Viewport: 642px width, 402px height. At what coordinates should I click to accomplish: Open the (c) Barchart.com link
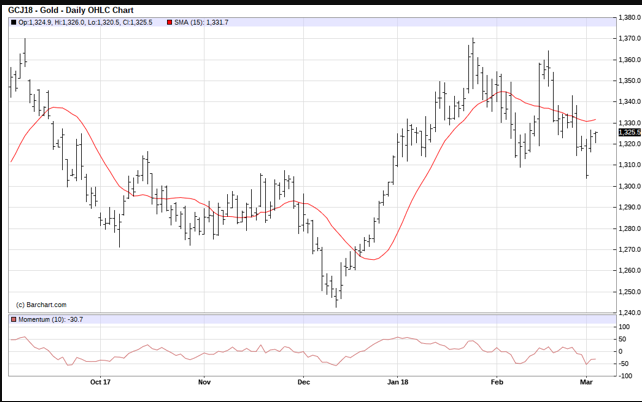(x=41, y=304)
